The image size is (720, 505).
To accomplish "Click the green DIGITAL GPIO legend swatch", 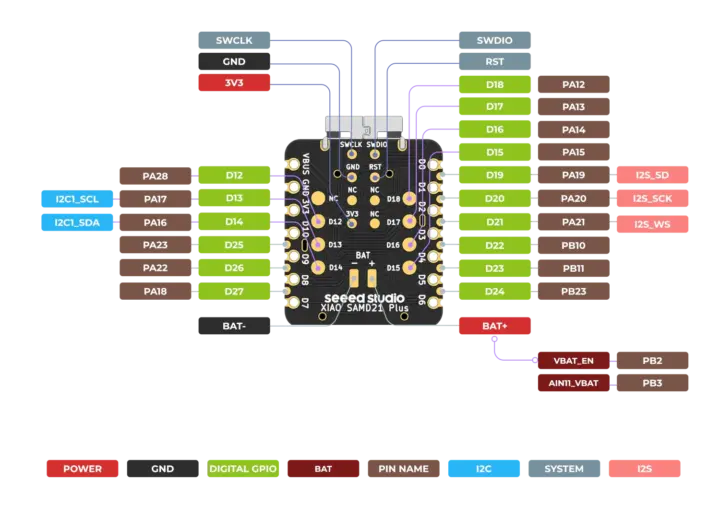I will click(x=243, y=469).
